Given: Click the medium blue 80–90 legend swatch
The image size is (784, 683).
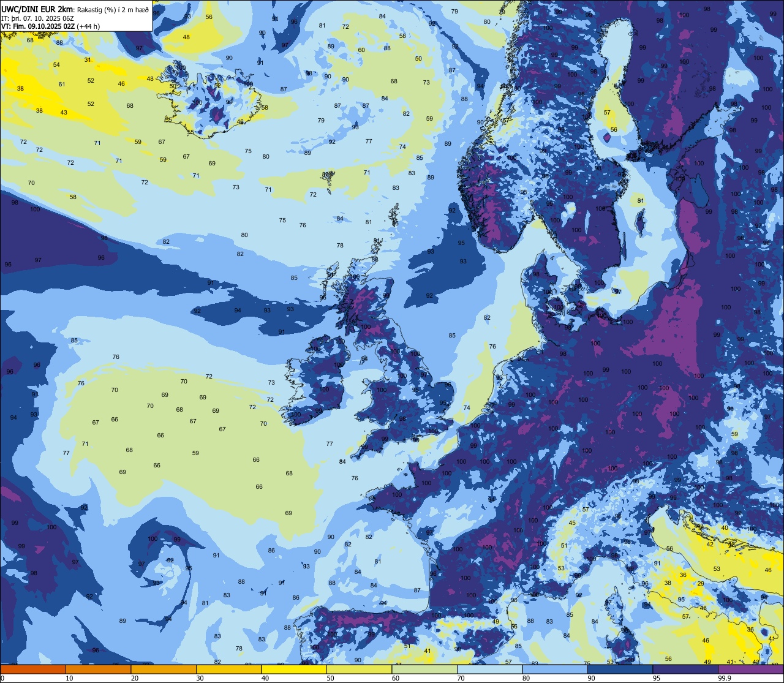Looking at the screenshot, I should [x=555, y=669].
